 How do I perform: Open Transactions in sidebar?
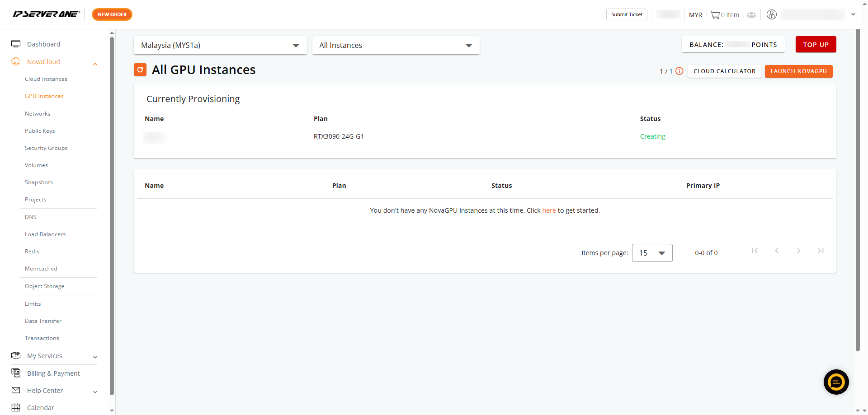click(x=42, y=338)
